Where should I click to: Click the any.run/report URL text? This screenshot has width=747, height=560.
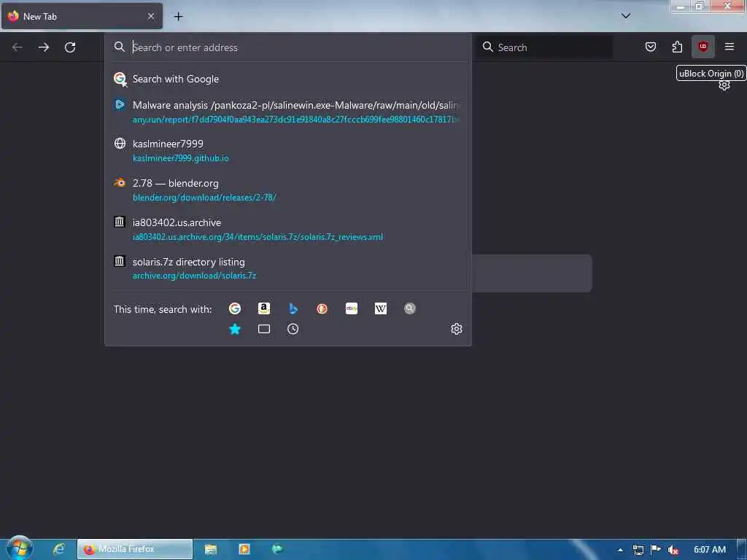point(295,120)
